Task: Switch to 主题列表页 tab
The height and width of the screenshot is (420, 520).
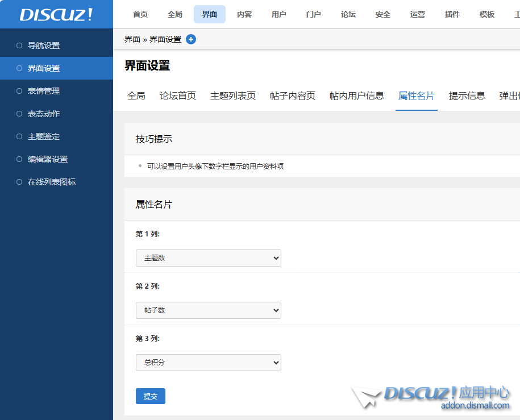Action: [233, 95]
